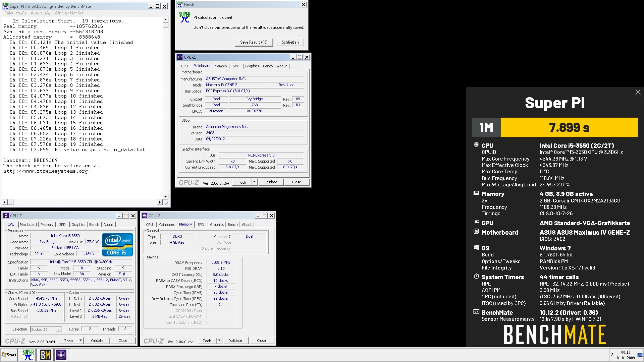Click the Checksum: EEDB9389 line
Viewport: 644px width, 362px height.
[31, 160]
